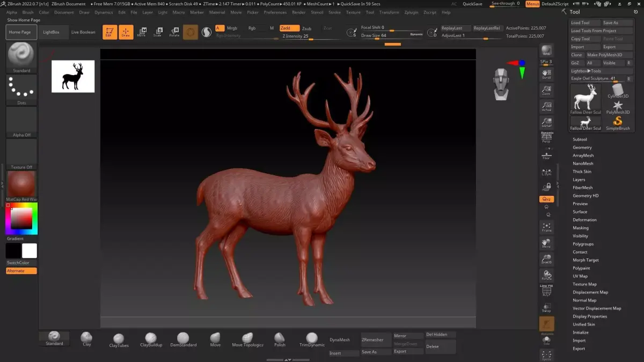This screenshot has height=362, width=644.
Task: Expand the Deformation sub-palette
Action: 584,220
